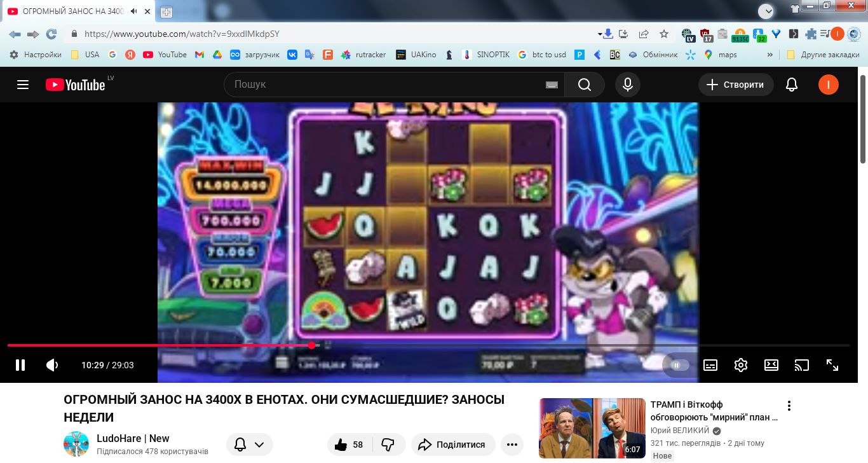
Task: Click the Поділитися share button
Action: coord(452,445)
